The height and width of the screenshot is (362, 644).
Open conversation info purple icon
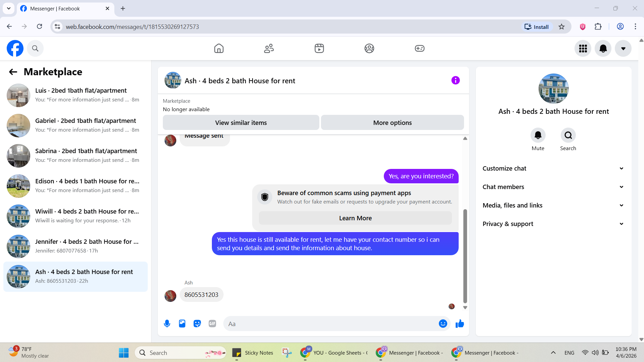click(x=455, y=80)
